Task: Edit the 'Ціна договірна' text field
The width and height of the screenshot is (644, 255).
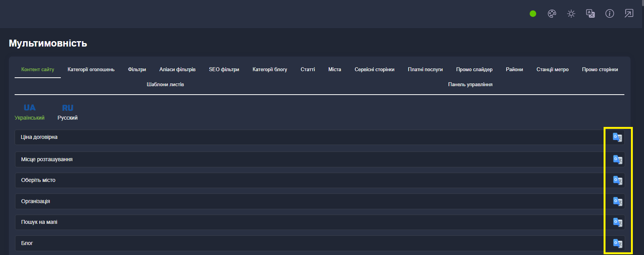Action: point(308,137)
